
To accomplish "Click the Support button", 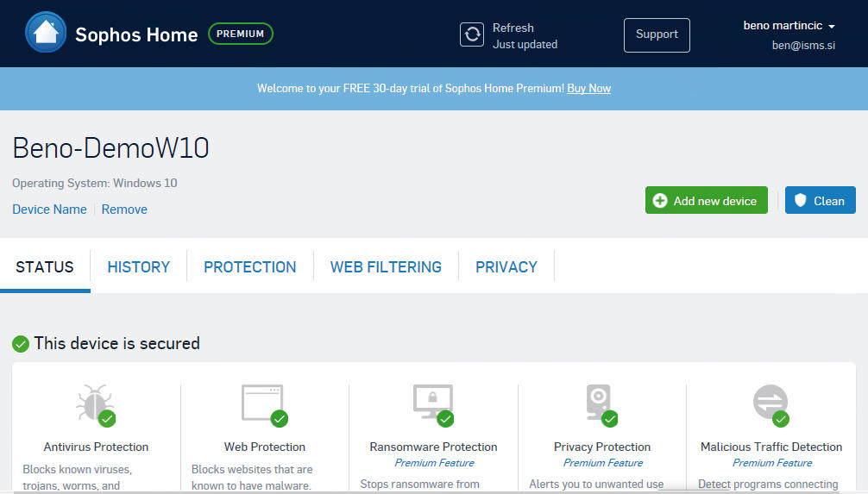I will click(x=657, y=34).
